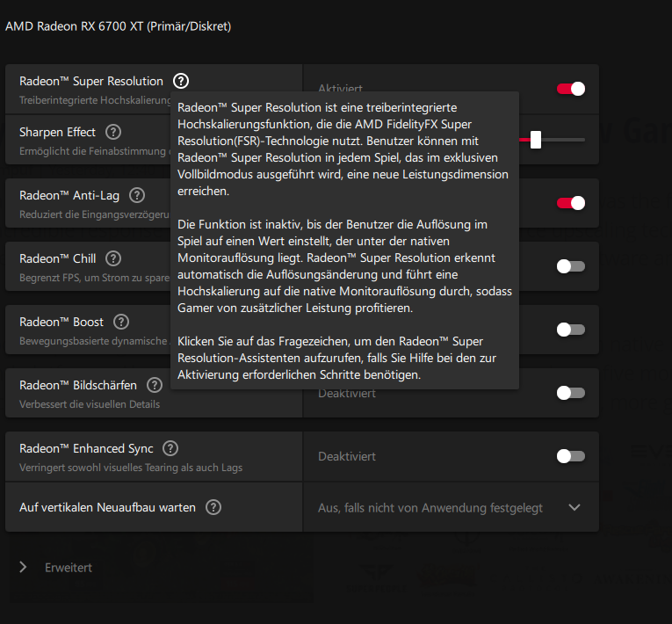The width and height of the screenshot is (672, 624).
Task: Click the Radeon Super Resolution title
Action: coord(91,81)
